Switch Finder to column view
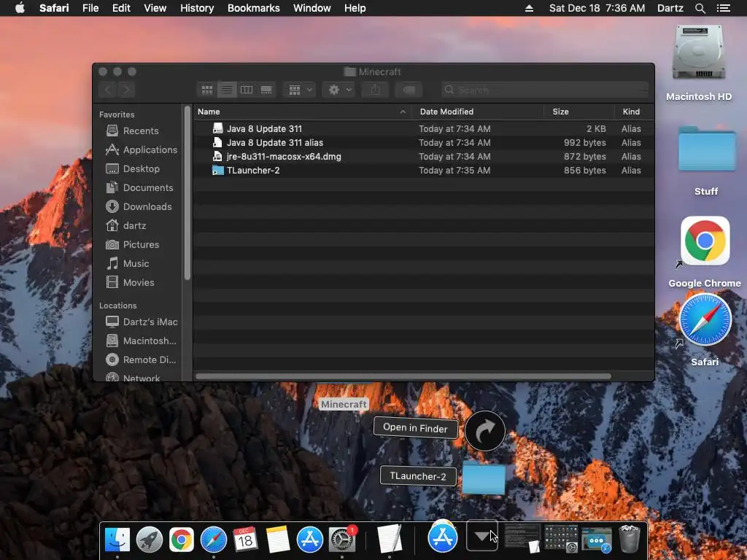This screenshot has width=747, height=560. pos(247,90)
